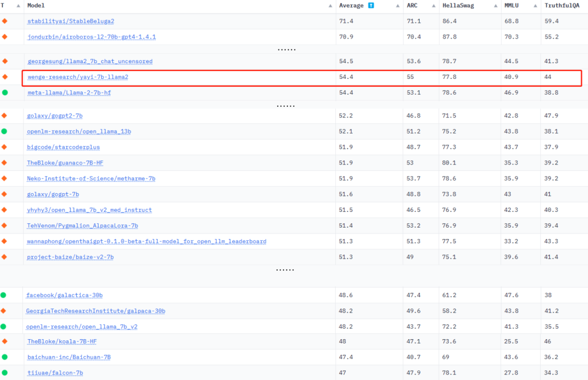
Task: Click the green circle beside facebook/galactica-30b
Action: tap(3, 295)
